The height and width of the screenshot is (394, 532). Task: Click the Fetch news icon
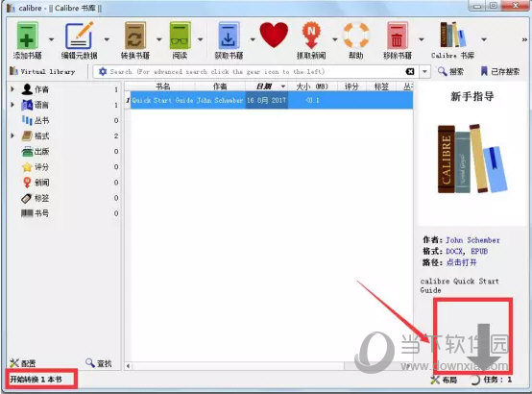(x=311, y=36)
